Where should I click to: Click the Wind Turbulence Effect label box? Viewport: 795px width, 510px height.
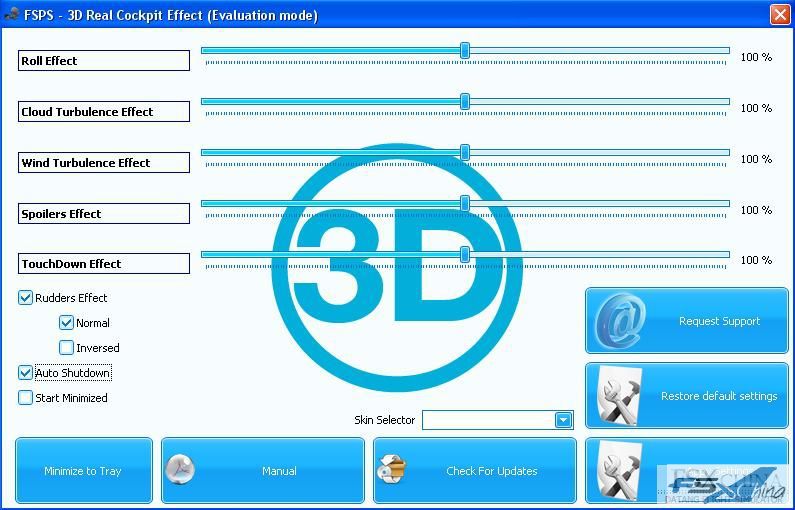(x=104, y=163)
